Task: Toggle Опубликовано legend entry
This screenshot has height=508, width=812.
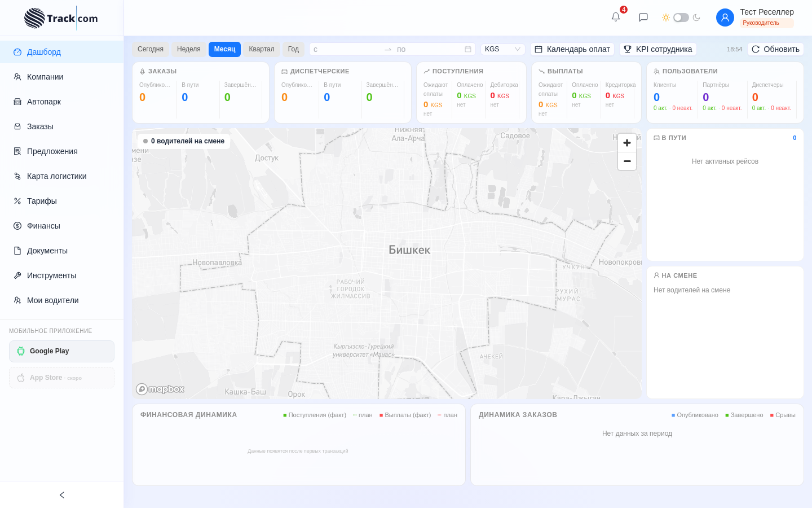Action: click(x=695, y=415)
